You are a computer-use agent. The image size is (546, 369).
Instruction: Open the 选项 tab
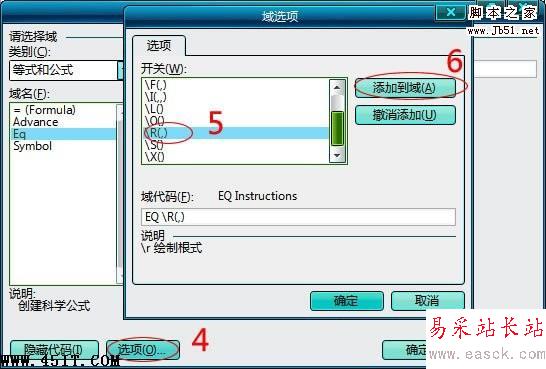pos(159,46)
